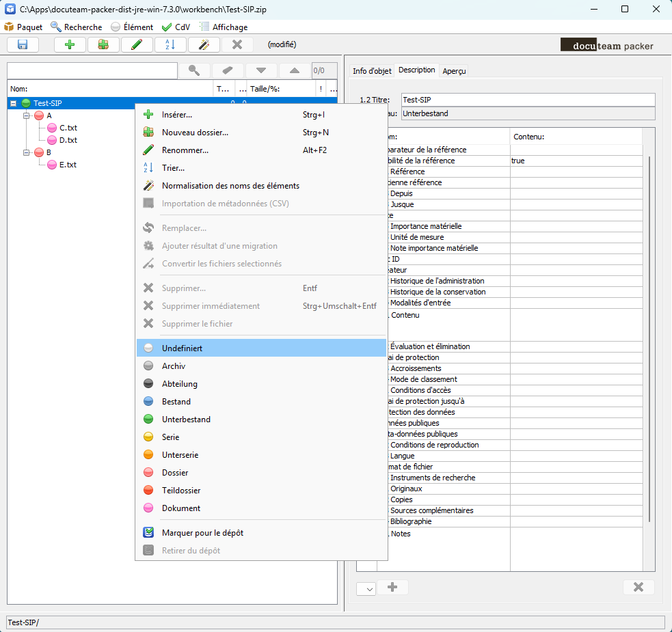The width and height of the screenshot is (672, 632).
Task: Click the green plus Insert toolbar icon
Action: [70, 44]
